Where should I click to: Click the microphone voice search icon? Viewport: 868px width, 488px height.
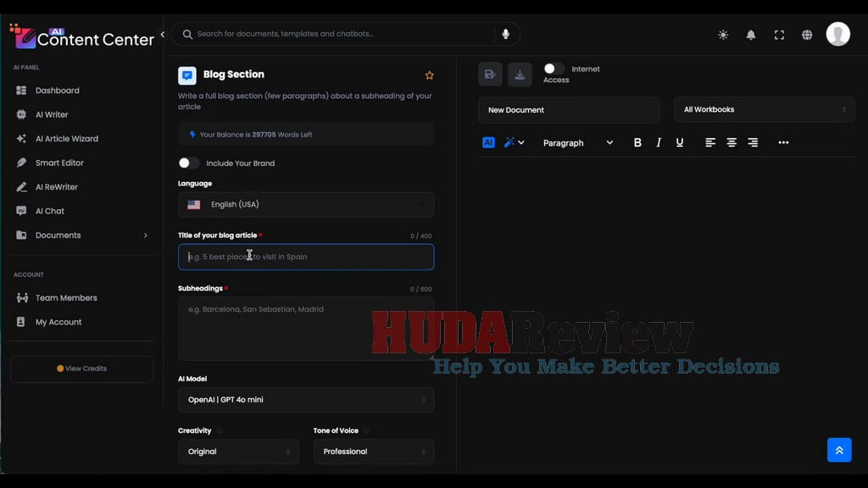tap(505, 34)
